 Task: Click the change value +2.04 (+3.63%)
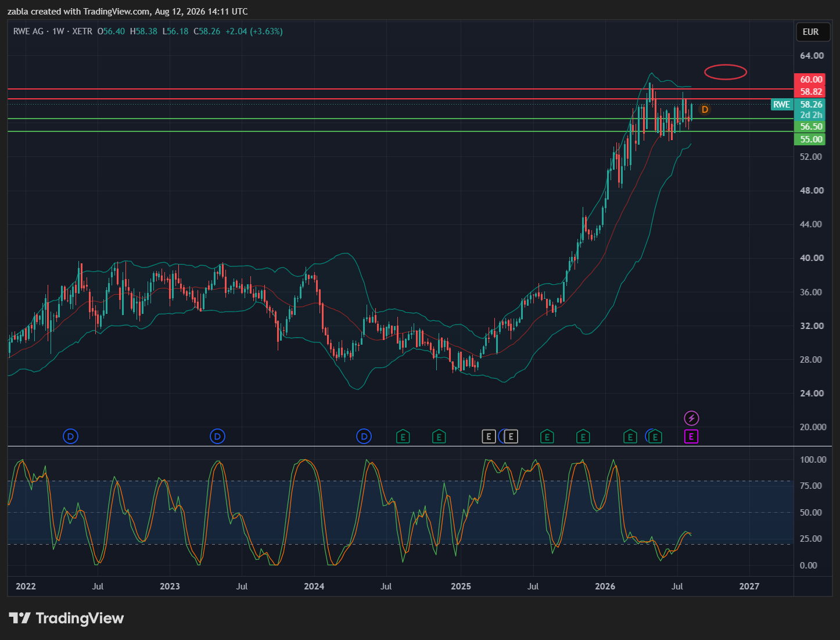254,31
